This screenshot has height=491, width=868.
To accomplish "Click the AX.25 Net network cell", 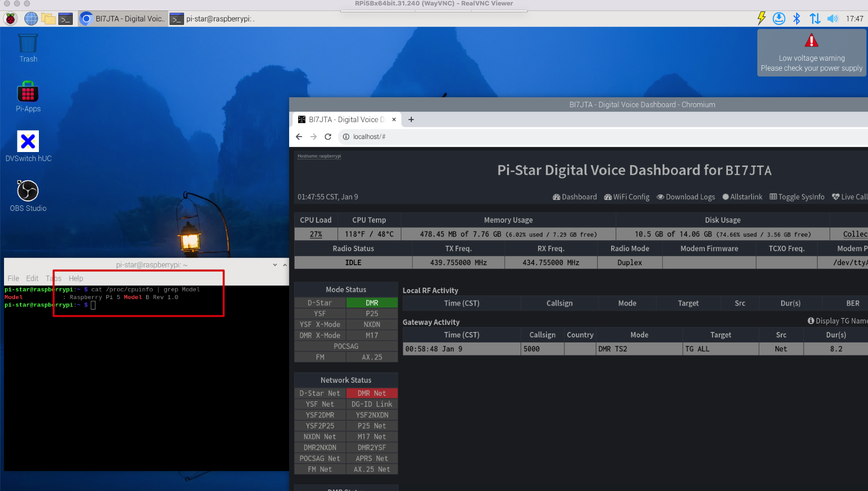I will tap(372, 470).
